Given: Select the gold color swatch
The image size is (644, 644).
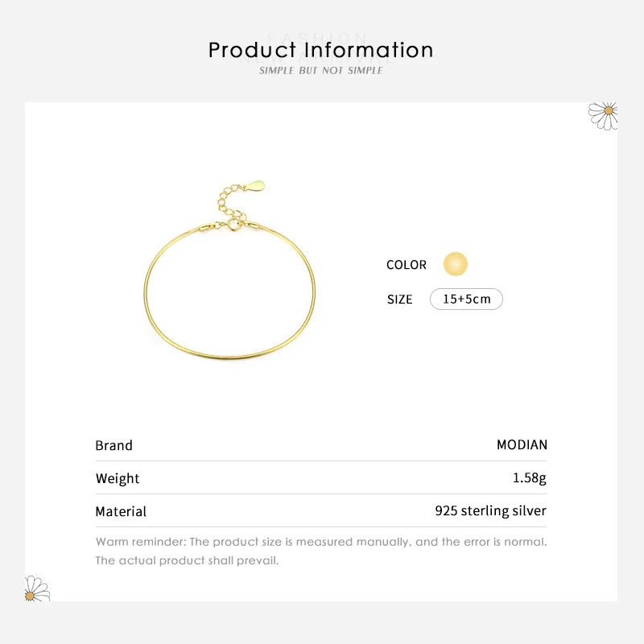Looking at the screenshot, I should [x=456, y=264].
